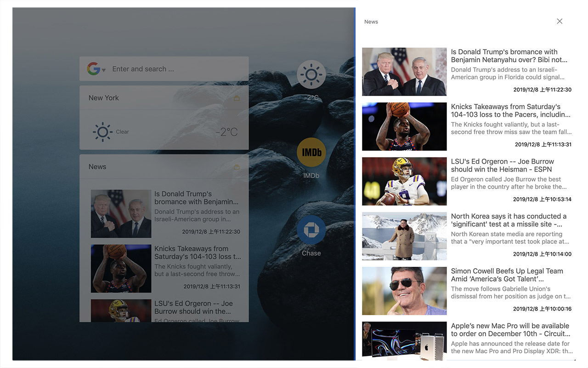588x368 pixels.
Task: Click the 'Clear' weather condition label
Action: coord(122,132)
